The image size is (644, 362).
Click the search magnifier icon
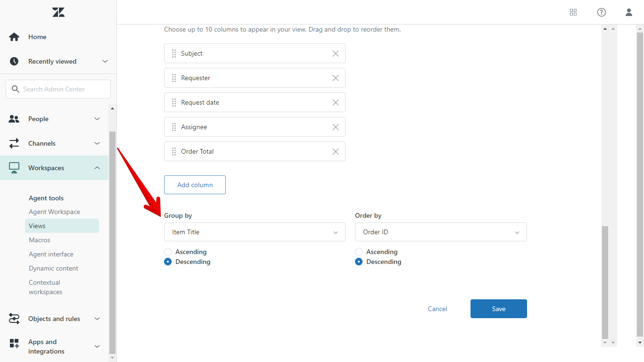coord(16,89)
